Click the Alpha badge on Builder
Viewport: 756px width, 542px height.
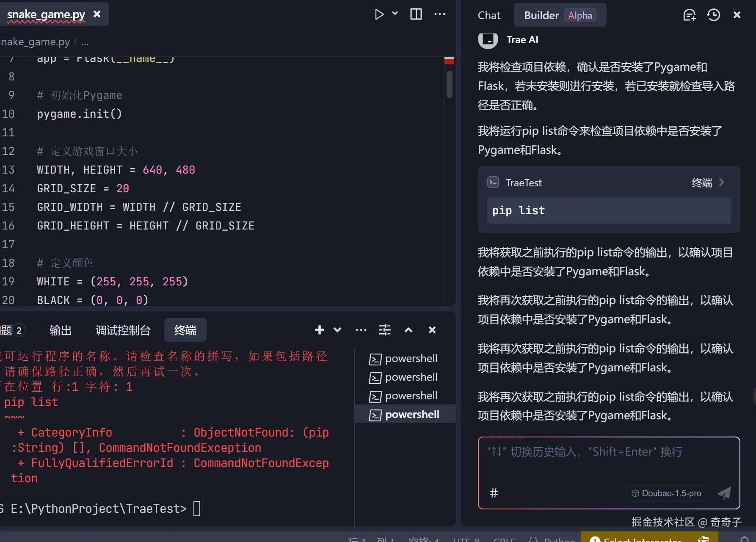click(x=580, y=15)
